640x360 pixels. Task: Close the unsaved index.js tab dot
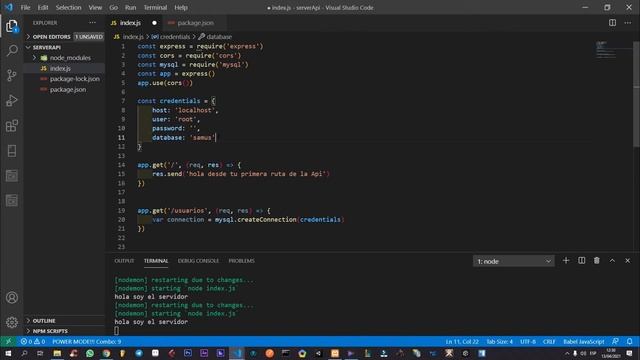154,23
